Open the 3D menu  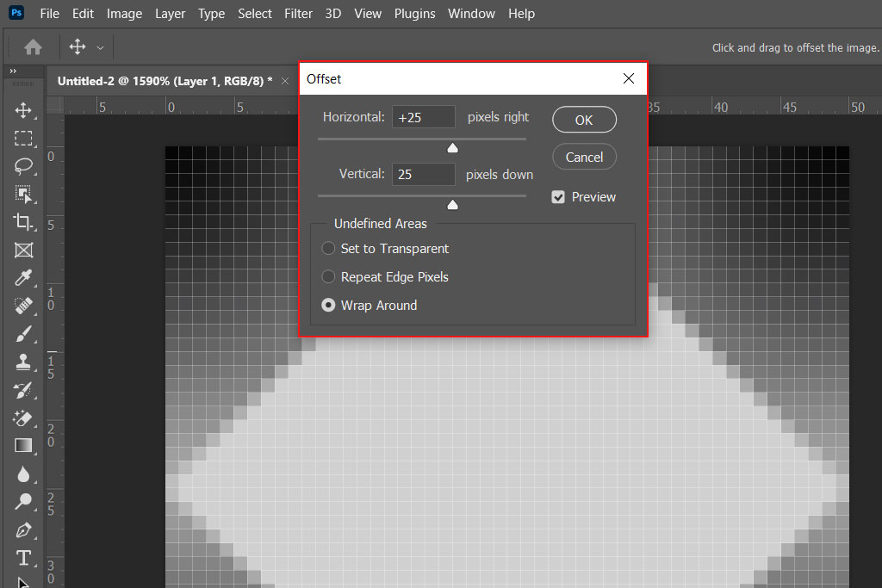333,14
